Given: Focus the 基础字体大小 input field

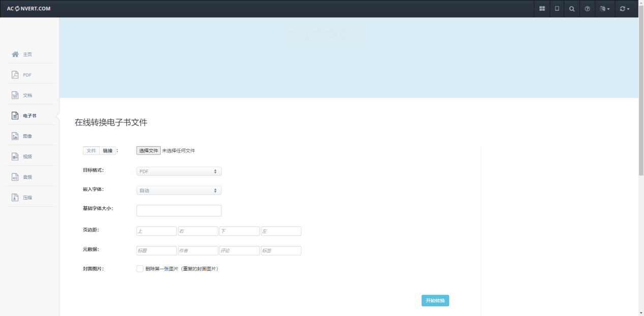Looking at the screenshot, I should point(179,210).
